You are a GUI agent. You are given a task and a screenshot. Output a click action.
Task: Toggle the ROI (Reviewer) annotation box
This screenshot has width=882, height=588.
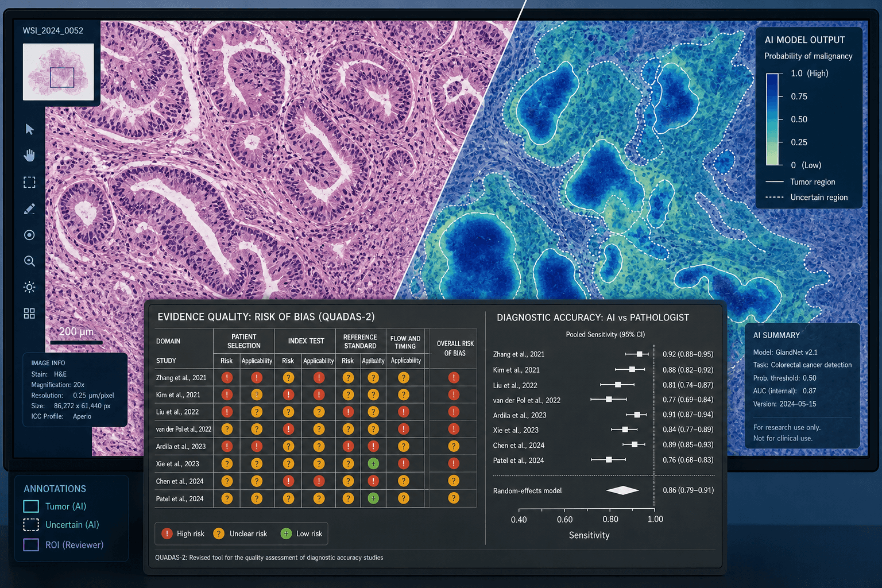tap(31, 545)
